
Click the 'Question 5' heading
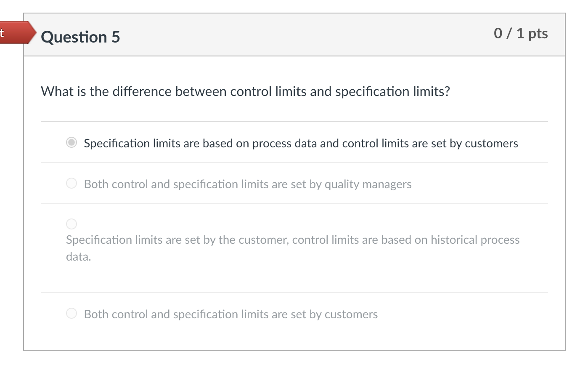tap(80, 37)
